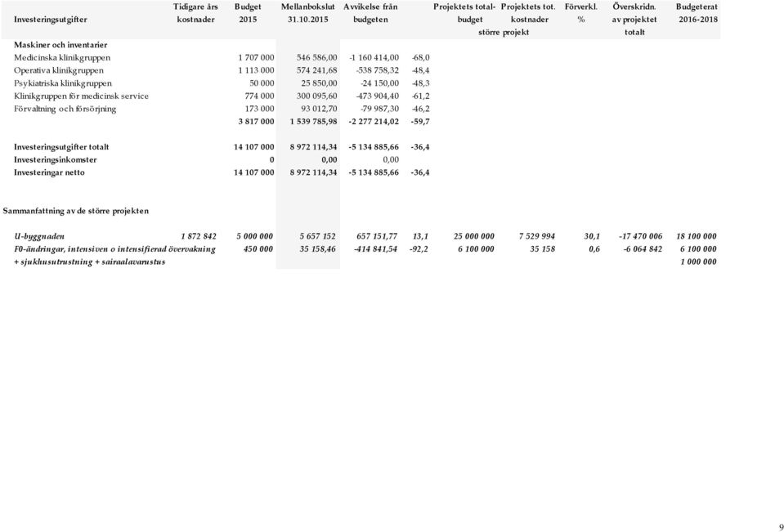Viewport: 784px width, 532px height.
Task: Select deviation value -24 150,00
Action: tap(380, 83)
